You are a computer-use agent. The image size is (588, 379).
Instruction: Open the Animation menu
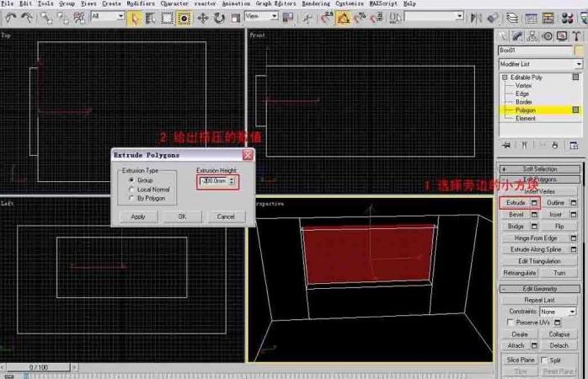coord(236,3)
